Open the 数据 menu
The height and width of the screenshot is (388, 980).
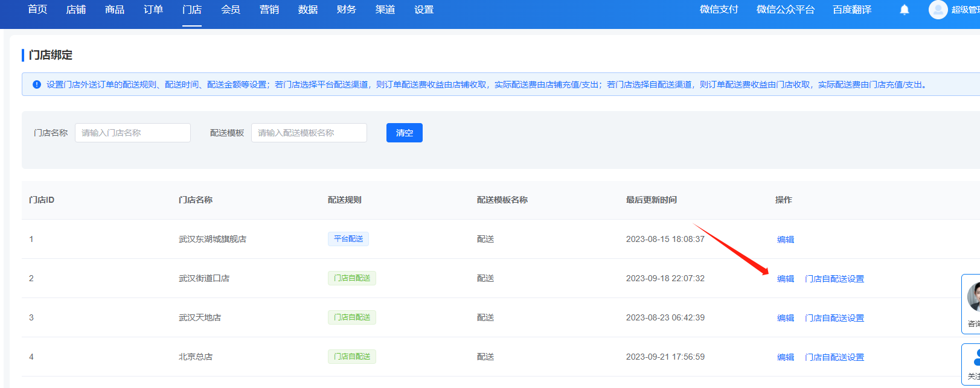pyautogui.click(x=308, y=10)
